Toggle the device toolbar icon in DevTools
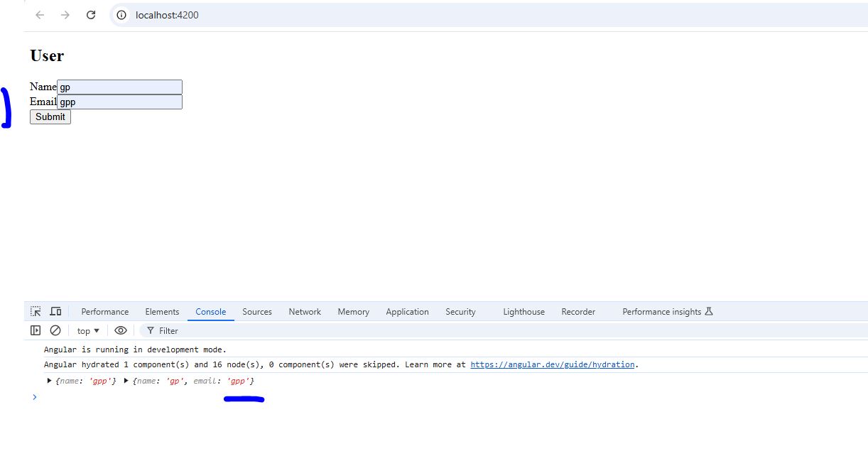 (55, 311)
